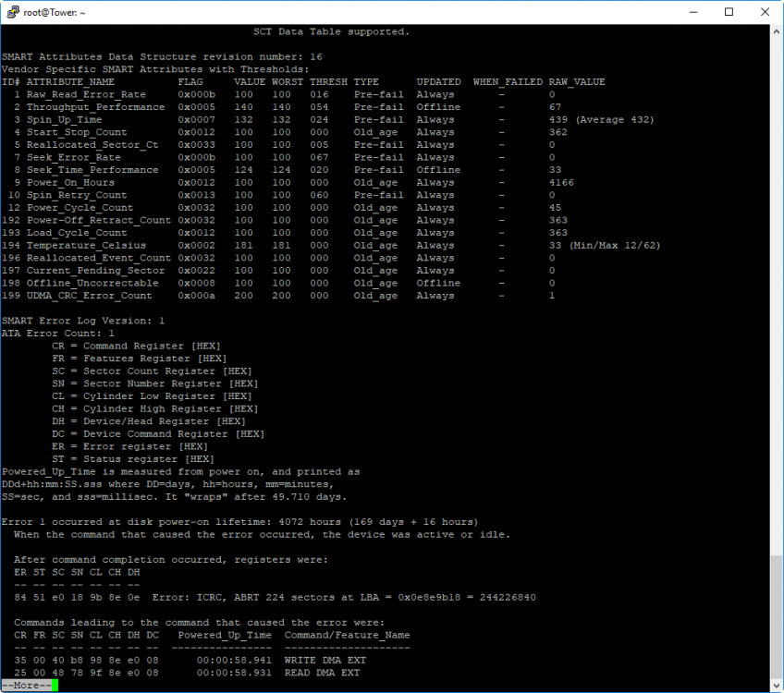Click the Command/Feature_Name column header
Screen dimensions: 784x693
(x=347, y=635)
